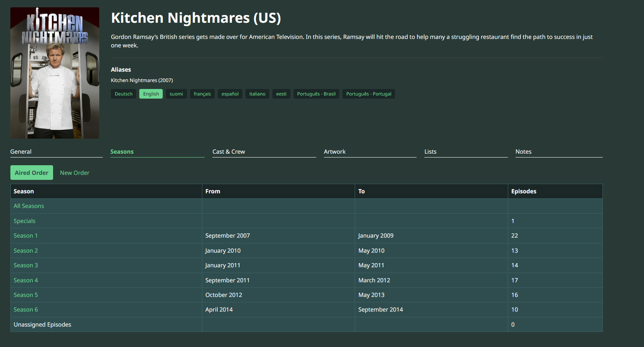
Task: Open the Specials link
Action: (24, 221)
